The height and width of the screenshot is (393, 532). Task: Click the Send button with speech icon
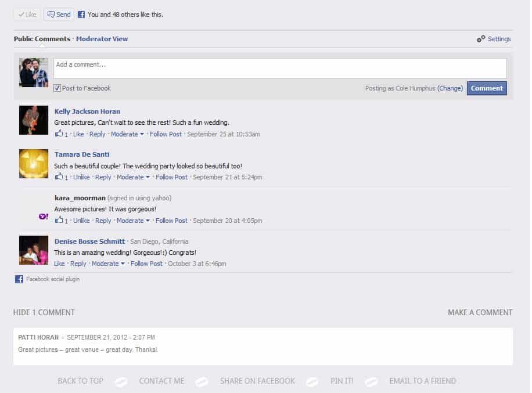(59, 15)
